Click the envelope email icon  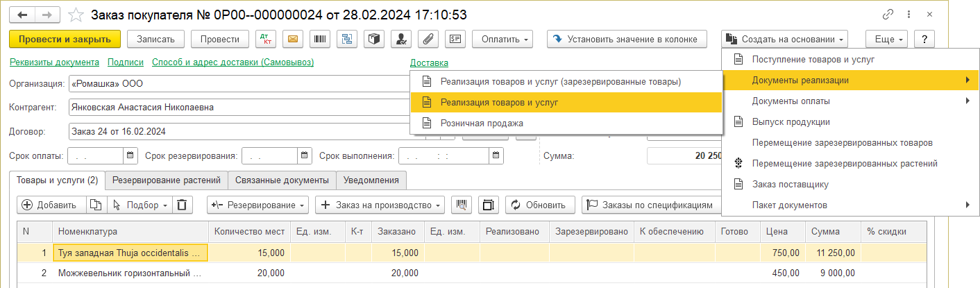[x=293, y=39]
